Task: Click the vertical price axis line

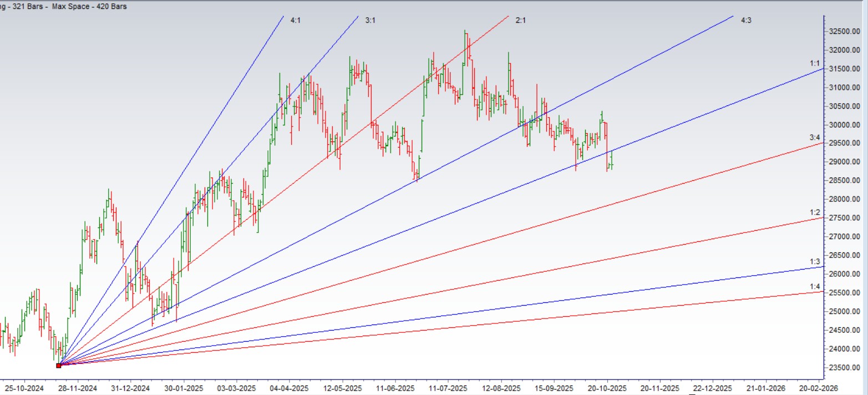Action: coord(825,194)
